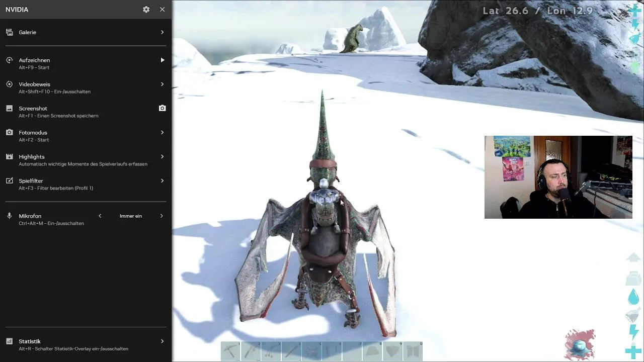
Task: Close the NVIDIA overlay panel
Action: click(162, 10)
